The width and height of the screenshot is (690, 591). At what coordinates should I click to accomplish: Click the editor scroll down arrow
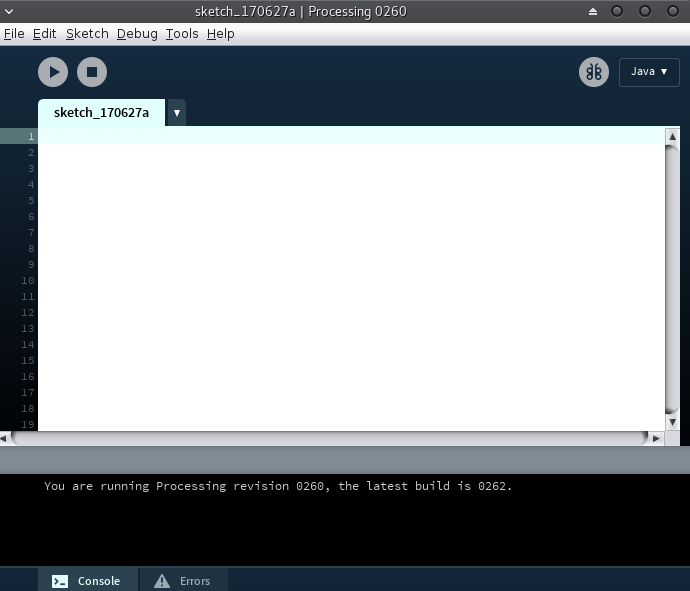coord(672,422)
